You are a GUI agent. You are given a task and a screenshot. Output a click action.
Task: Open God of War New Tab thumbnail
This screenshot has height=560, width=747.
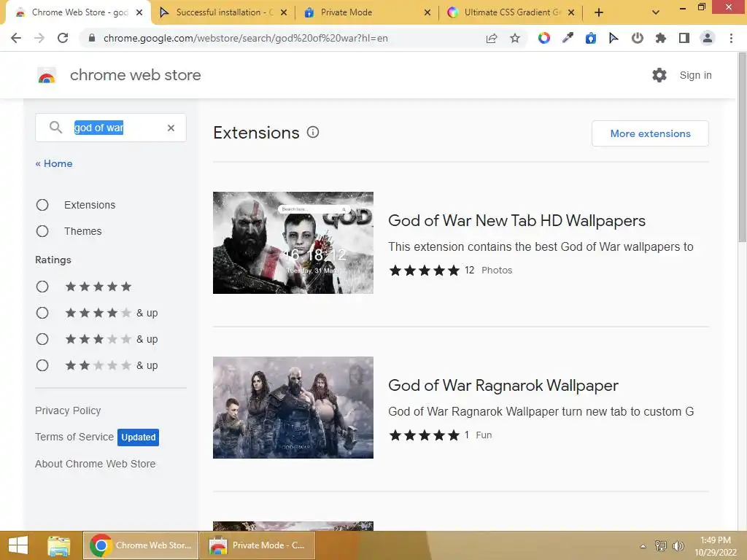(293, 243)
